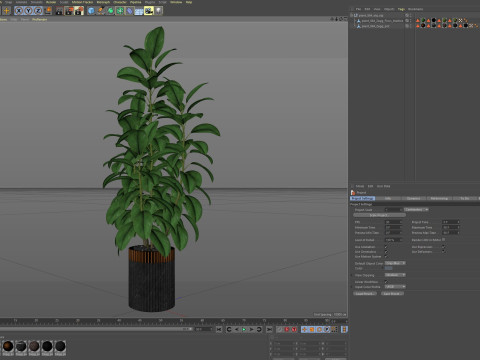Switch to the Dynamics tab
This screenshot has height=360, width=480.
[413, 198]
